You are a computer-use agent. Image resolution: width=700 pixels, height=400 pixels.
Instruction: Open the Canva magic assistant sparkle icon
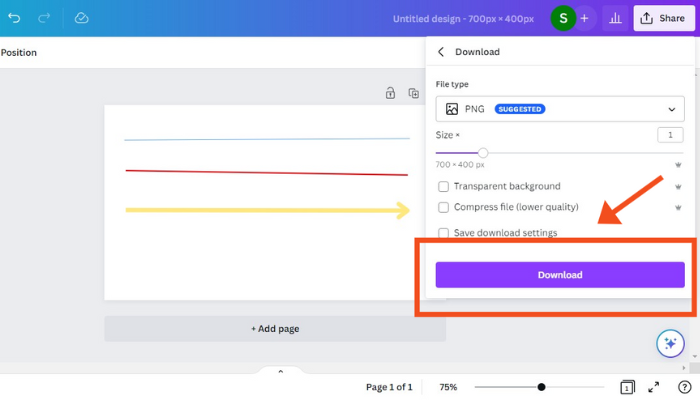pos(670,343)
